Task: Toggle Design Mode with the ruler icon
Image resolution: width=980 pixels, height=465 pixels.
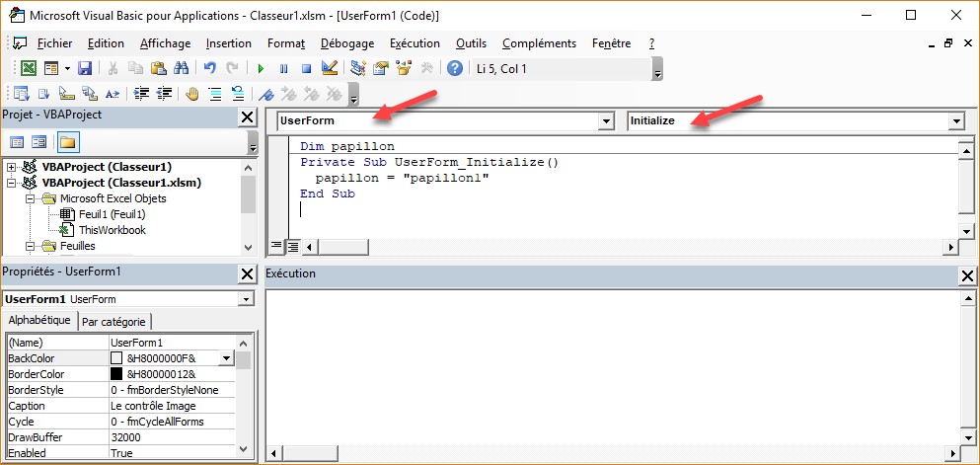Action: point(330,68)
